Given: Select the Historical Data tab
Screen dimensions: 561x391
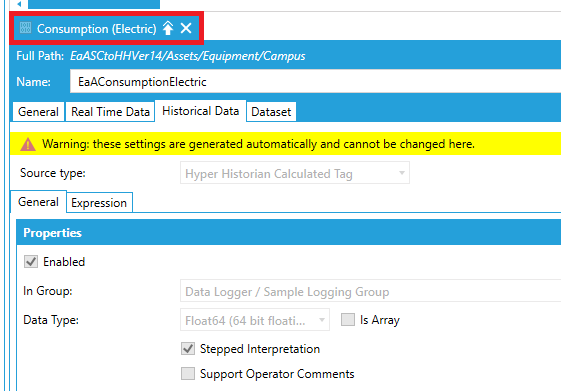Looking at the screenshot, I should [200, 111].
